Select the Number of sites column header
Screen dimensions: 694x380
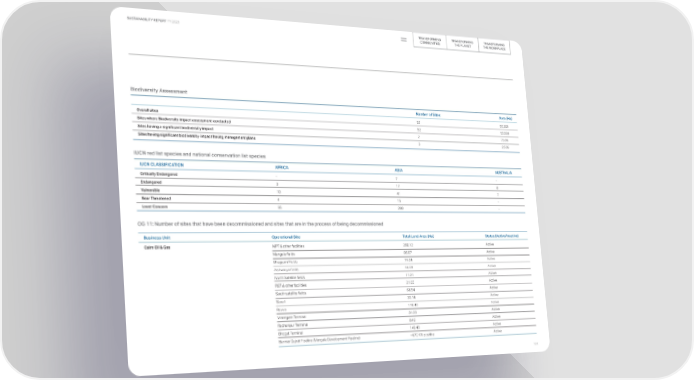[x=428, y=115]
